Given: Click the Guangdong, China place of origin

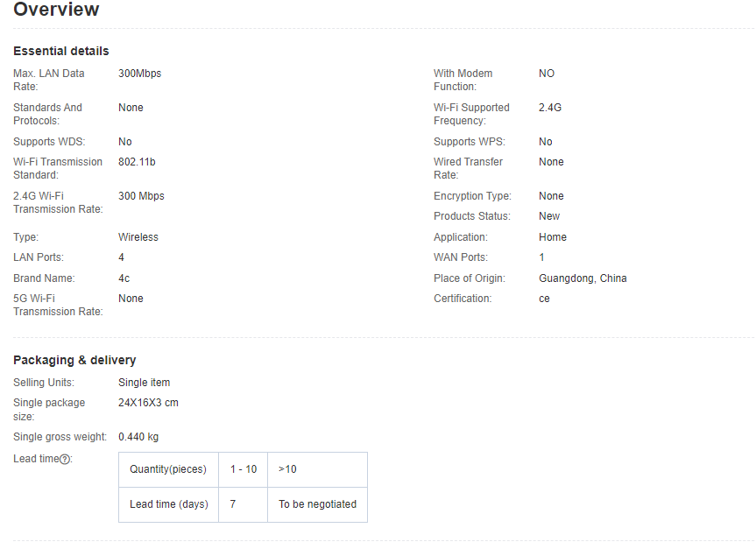Looking at the screenshot, I should pyautogui.click(x=583, y=278).
